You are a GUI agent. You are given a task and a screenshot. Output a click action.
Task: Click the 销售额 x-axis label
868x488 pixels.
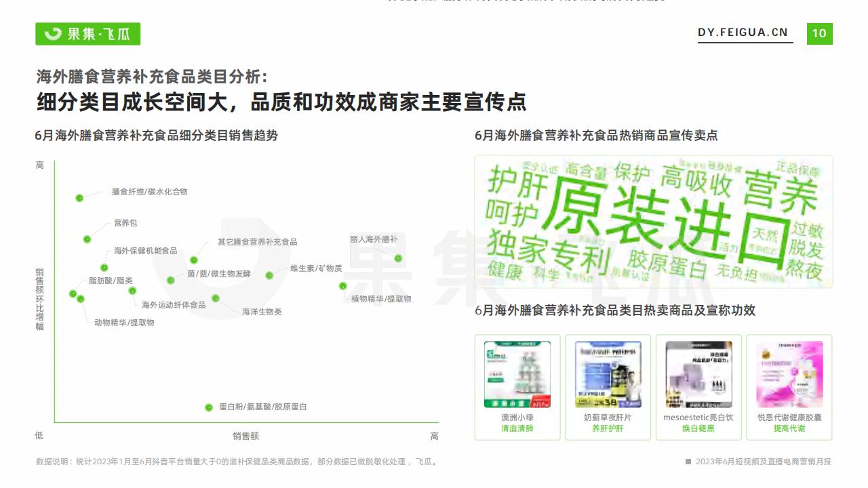[x=245, y=436]
